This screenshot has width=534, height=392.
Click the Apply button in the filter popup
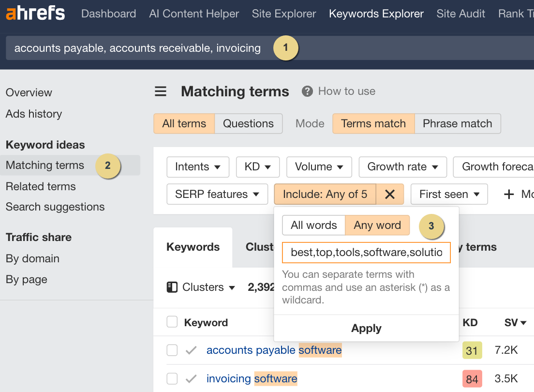tap(366, 328)
